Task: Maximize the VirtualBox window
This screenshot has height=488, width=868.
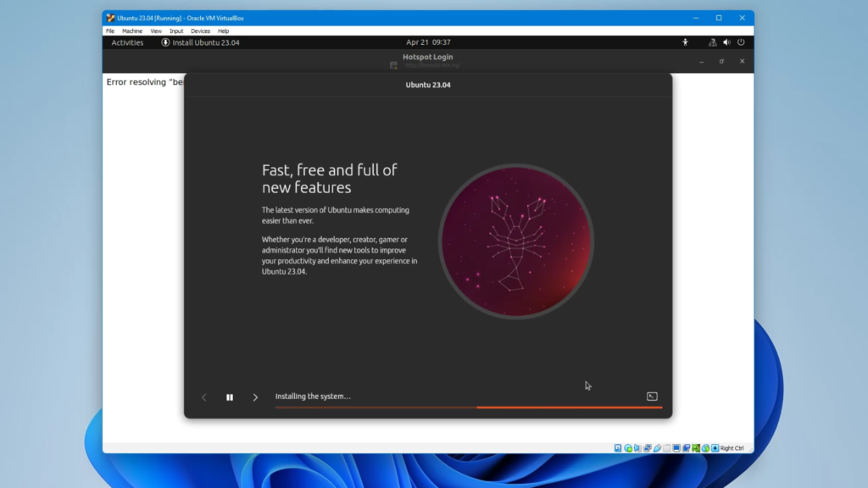Action: [719, 19]
